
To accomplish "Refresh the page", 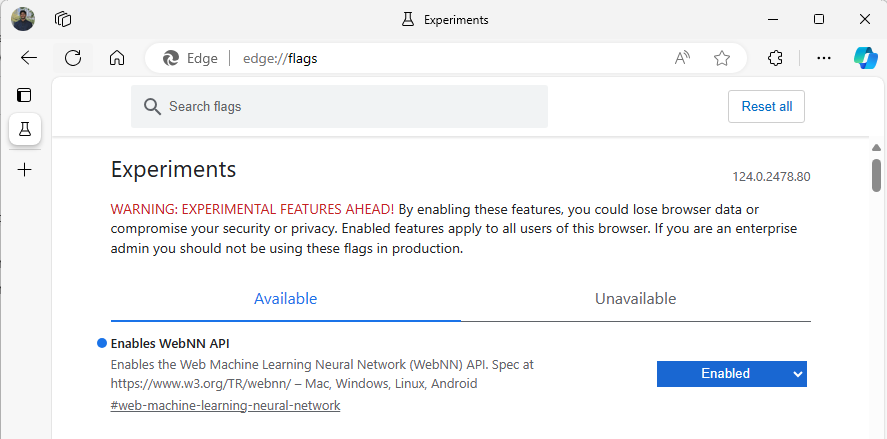I will coord(73,58).
